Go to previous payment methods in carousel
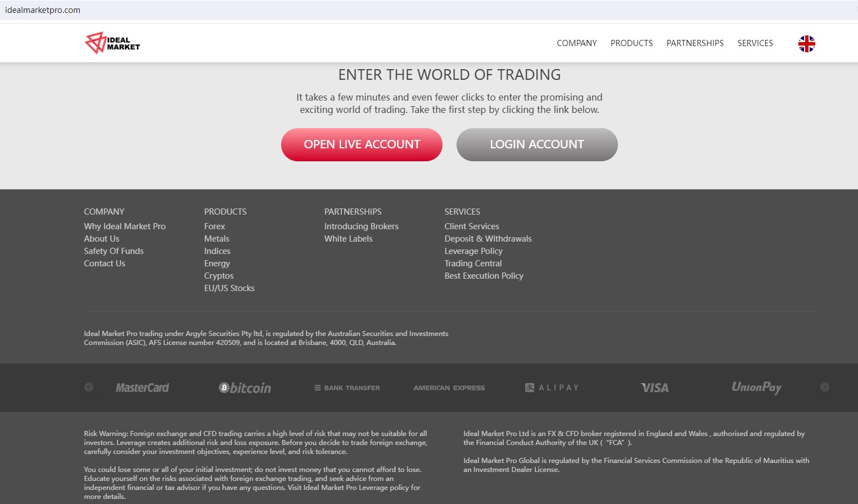Image resolution: width=858 pixels, height=504 pixels. pyautogui.click(x=89, y=387)
